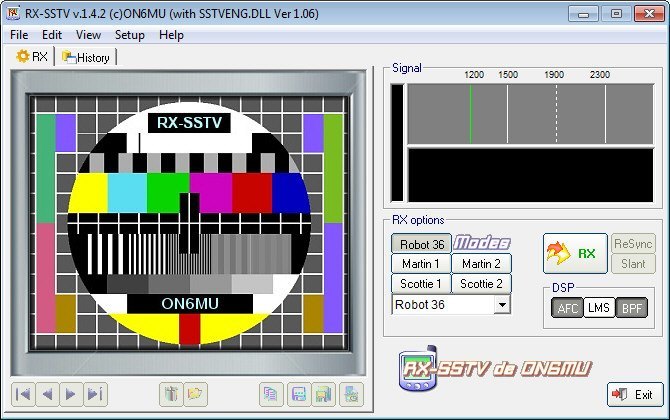670x420 pixels.
Task: Click the received test pattern image
Action: [189, 222]
